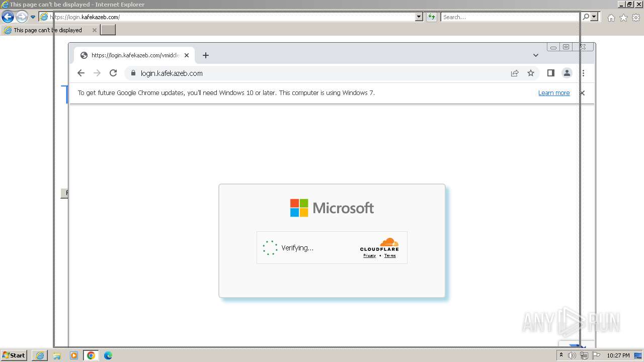Reload the Chrome page
The width and height of the screenshot is (644, 362).
pyautogui.click(x=113, y=73)
